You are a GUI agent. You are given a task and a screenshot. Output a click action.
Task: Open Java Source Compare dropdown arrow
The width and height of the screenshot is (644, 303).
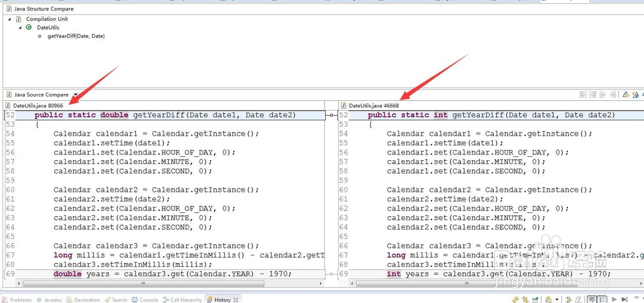[x=75, y=95]
